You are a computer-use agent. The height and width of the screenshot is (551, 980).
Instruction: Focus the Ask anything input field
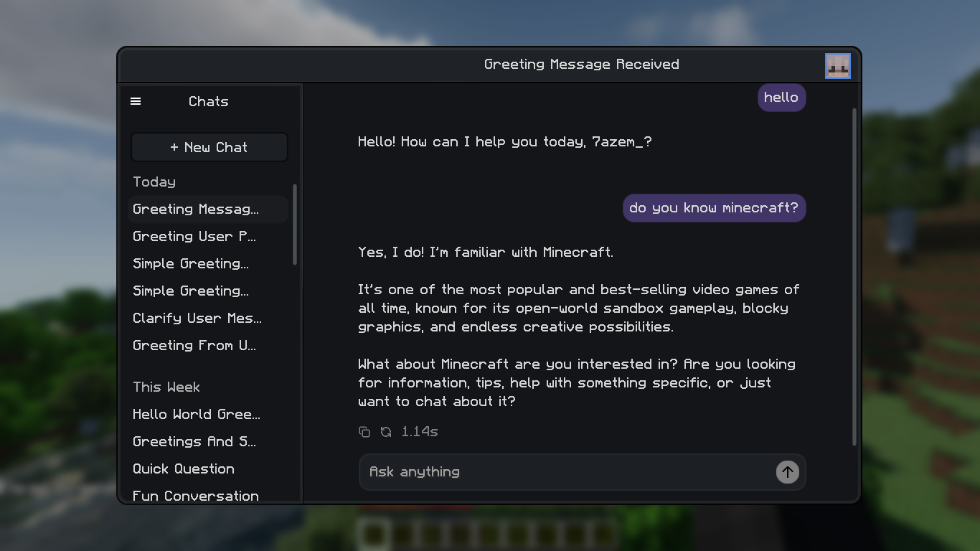[x=567, y=472]
